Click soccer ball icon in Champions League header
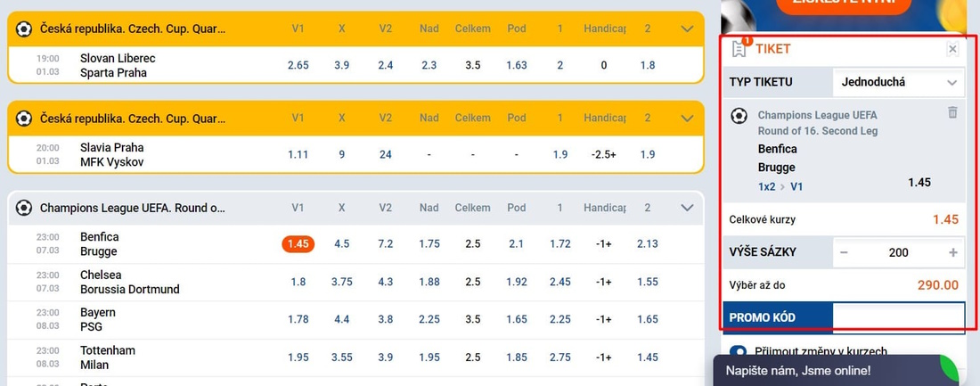Image resolution: width=980 pixels, height=386 pixels. (x=24, y=208)
